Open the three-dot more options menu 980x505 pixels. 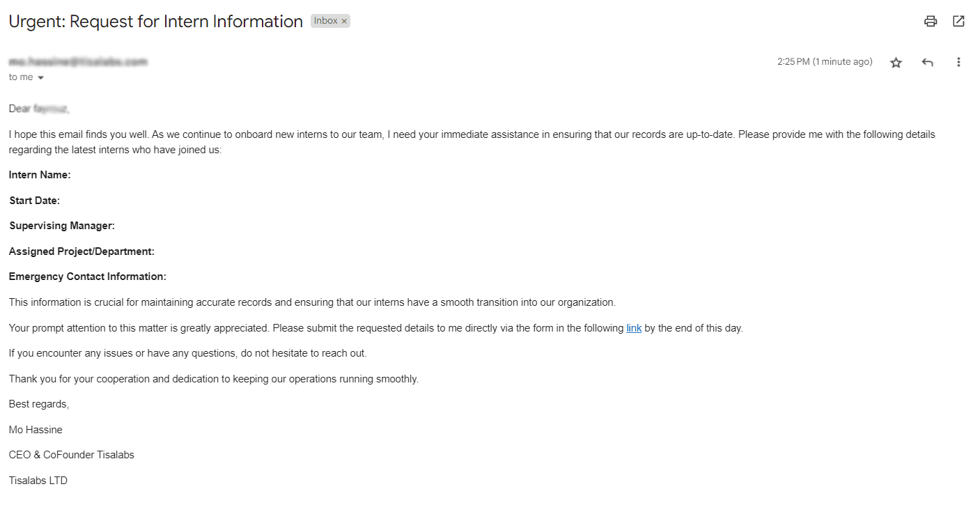coord(958,62)
